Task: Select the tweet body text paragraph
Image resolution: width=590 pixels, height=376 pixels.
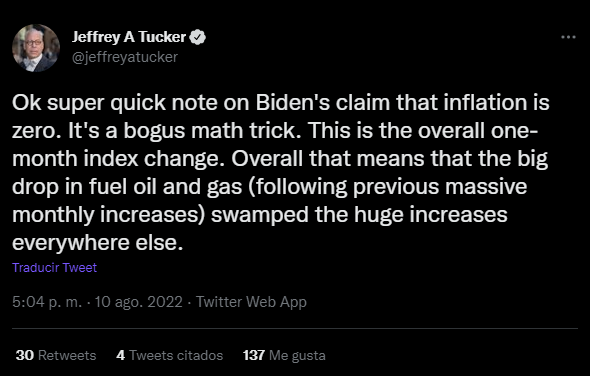Action: 281,172
